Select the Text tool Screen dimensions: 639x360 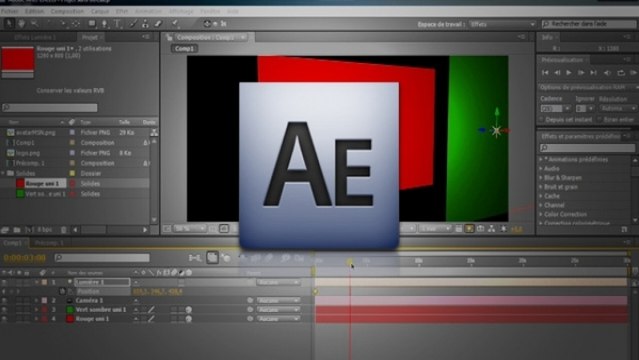(118, 24)
